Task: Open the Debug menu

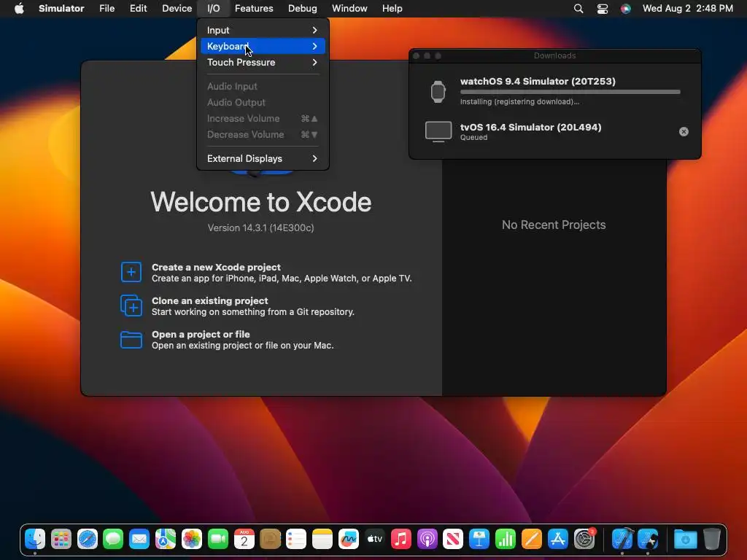Action: 303,8
